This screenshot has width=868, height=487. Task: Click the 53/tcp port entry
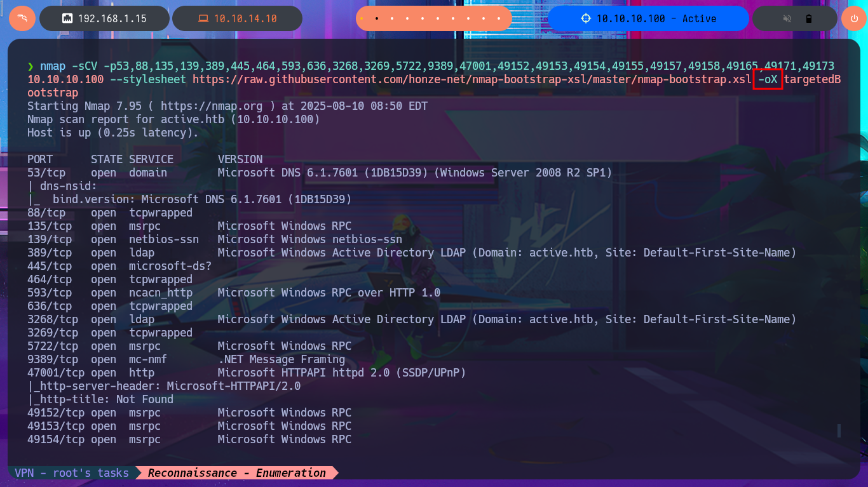point(46,173)
